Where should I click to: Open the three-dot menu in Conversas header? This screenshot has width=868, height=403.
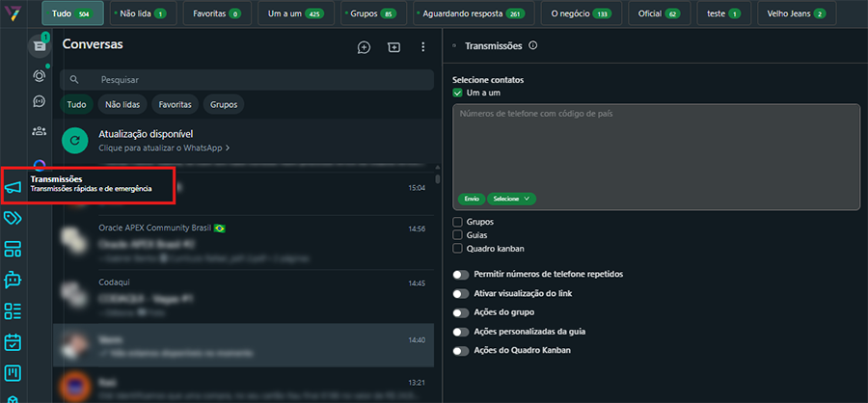tap(422, 47)
